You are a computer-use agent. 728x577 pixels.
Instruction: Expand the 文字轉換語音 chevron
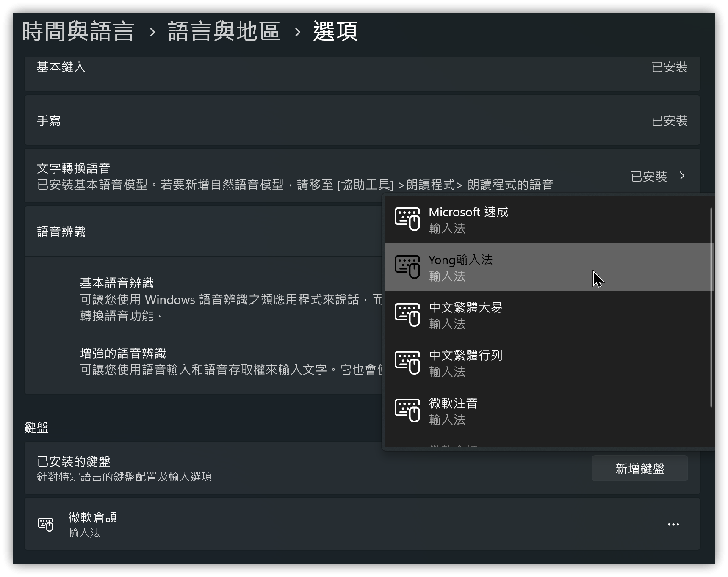pyautogui.click(x=682, y=176)
